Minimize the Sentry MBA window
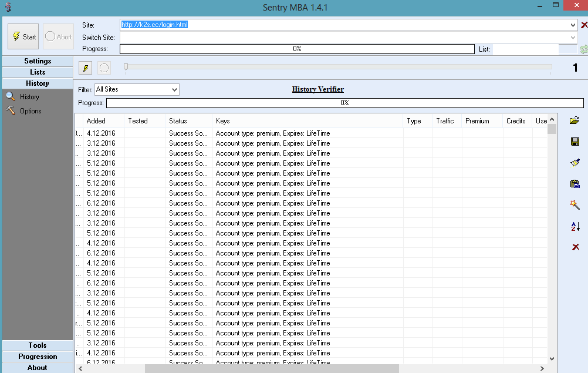The height and width of the screenshot is (373, 588). pos(540,6)
